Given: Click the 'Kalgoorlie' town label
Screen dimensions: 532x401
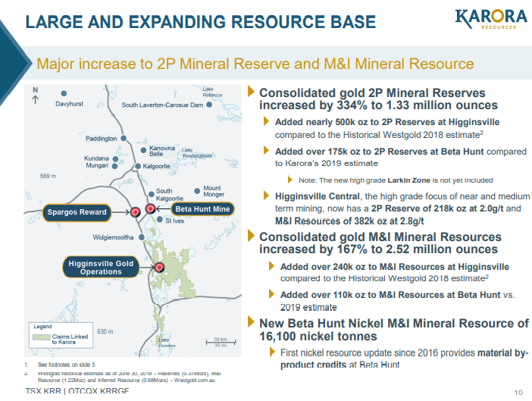Looking at the screenshot, I should click(156, 166).
